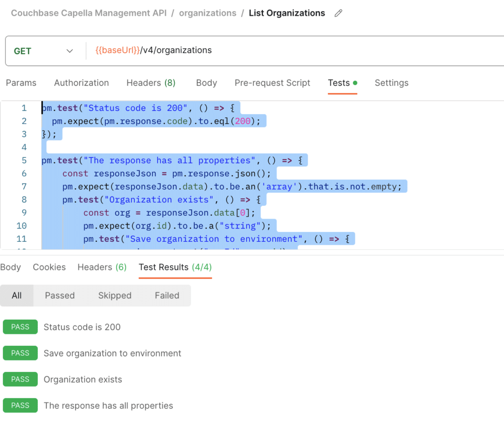Open the Headers (8) request tab
Viewport: 504px width, 429px height.
pyautogui.click(x=151, y=83)
